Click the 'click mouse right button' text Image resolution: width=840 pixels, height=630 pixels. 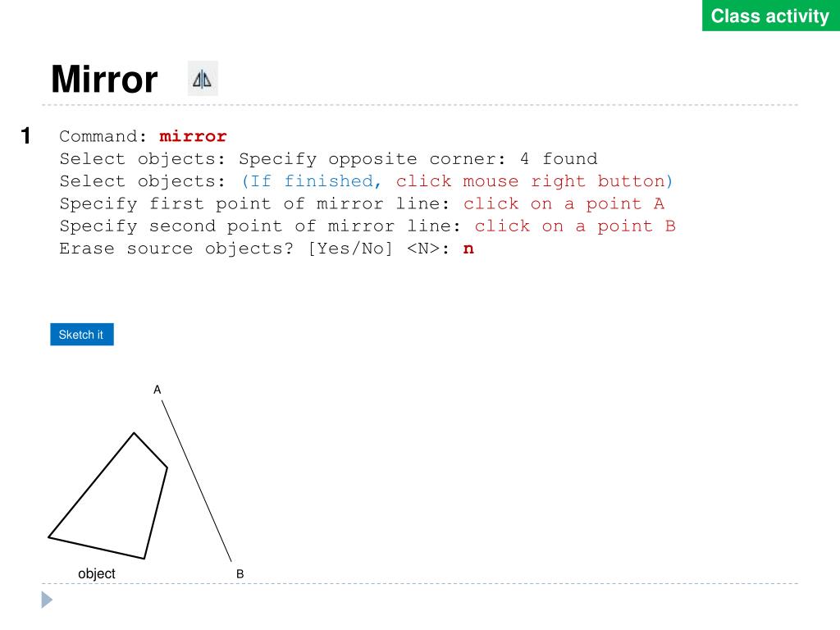pyautogui.click(x=535, y=181)
